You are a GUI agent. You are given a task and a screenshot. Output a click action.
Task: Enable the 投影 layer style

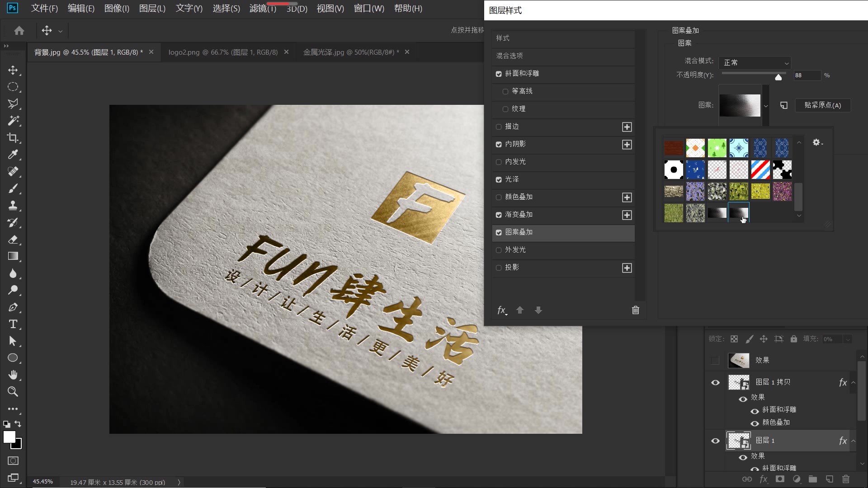coord(499,267)
